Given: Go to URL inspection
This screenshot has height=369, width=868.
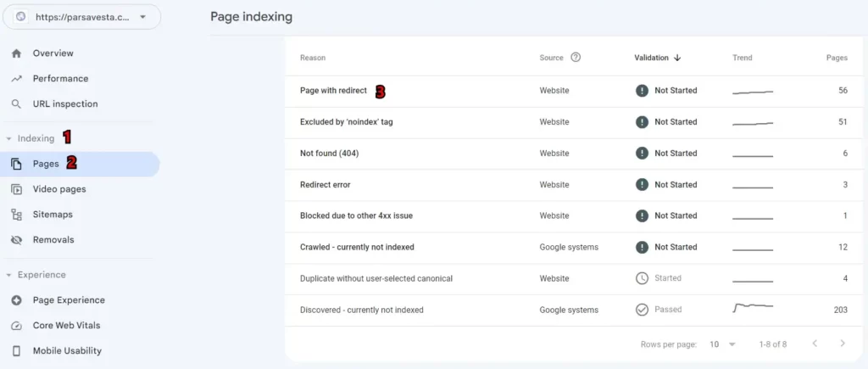Looking at the screenshot, I should pos(65,104).
